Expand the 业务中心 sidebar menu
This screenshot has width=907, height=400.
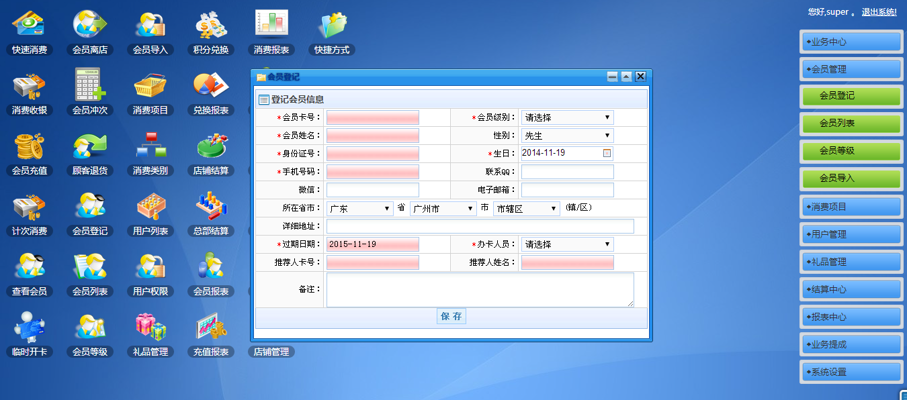click(x=851, y=42)
